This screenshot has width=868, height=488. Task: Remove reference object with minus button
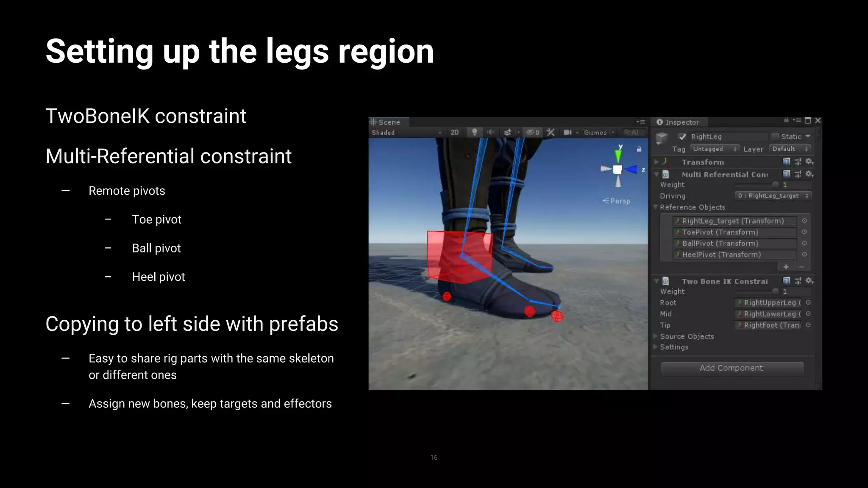[x=801, y=267]
